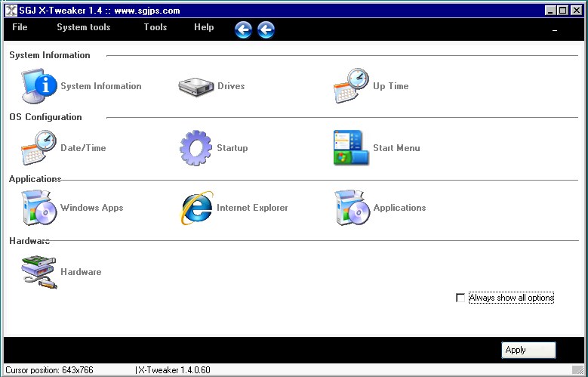The image size is (588, 377).
Task: Open the Tools menu
Action: (155, 27)
